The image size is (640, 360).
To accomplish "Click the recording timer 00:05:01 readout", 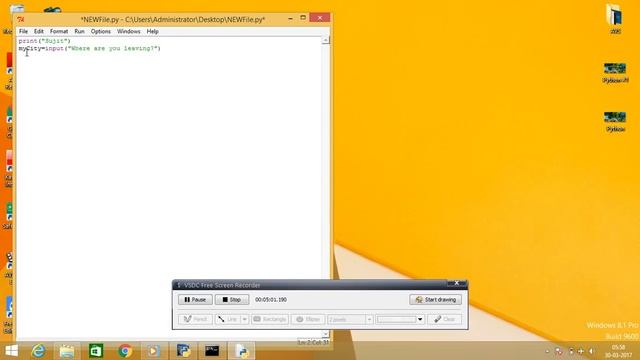I will [271, 300].
